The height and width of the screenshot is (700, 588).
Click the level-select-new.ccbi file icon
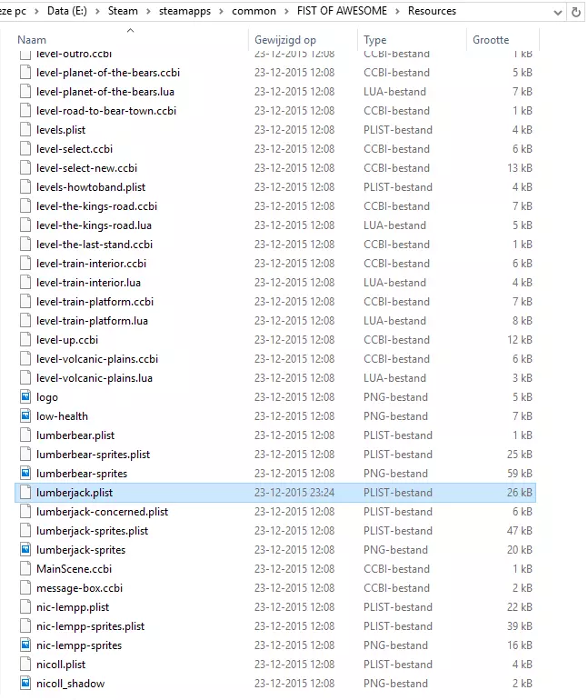25,168
